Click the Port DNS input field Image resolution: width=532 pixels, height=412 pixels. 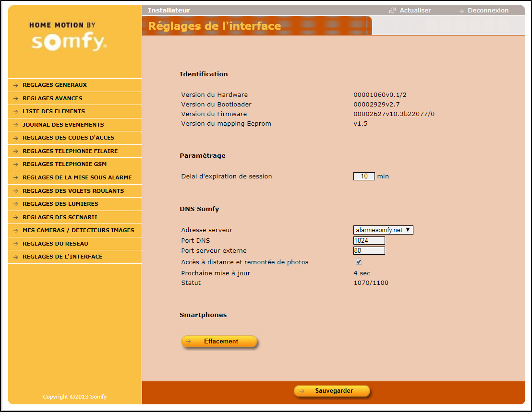(x=369, y=240)
